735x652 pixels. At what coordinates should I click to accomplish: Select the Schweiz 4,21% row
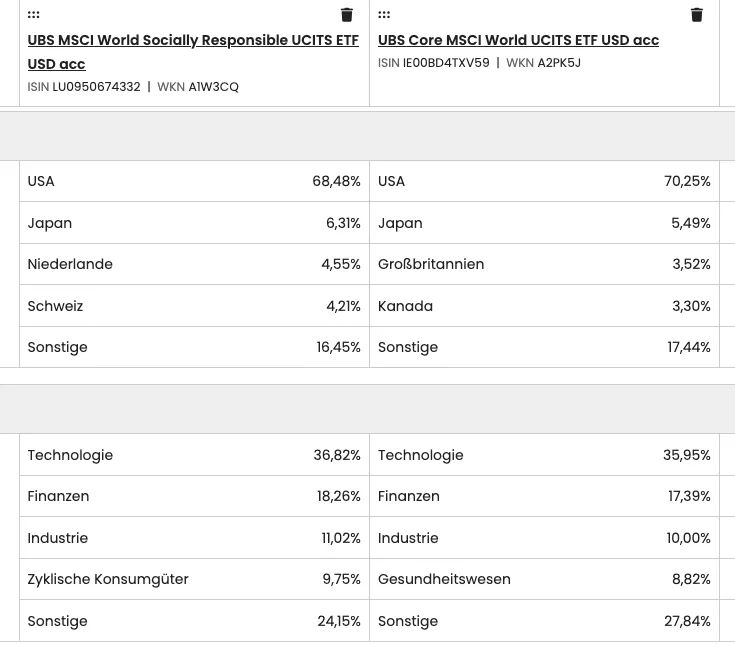tap(194, 306)
